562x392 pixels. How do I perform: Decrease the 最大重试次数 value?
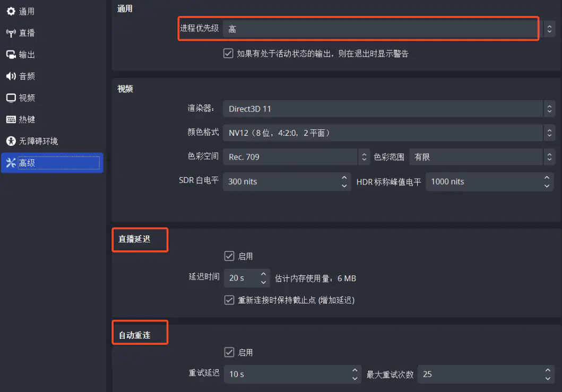point(548,379)
